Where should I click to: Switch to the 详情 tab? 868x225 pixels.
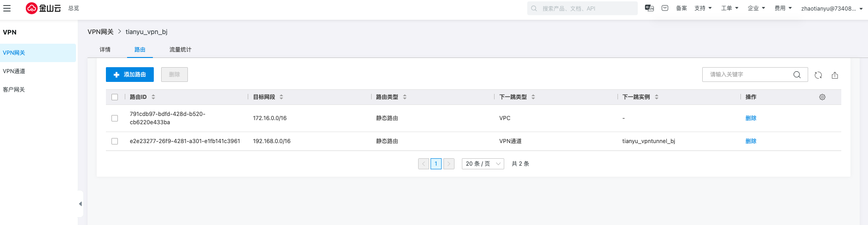[x=105, y=50]
